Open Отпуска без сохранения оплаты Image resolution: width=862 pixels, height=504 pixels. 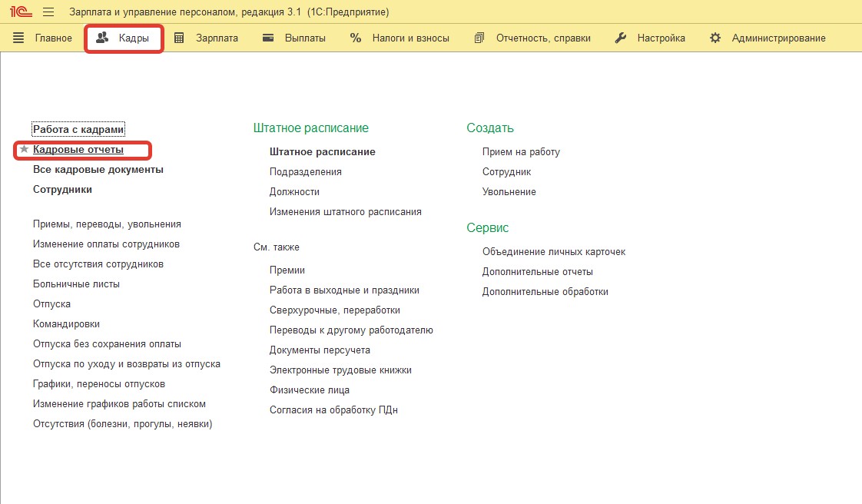click(x=108, y=344)
